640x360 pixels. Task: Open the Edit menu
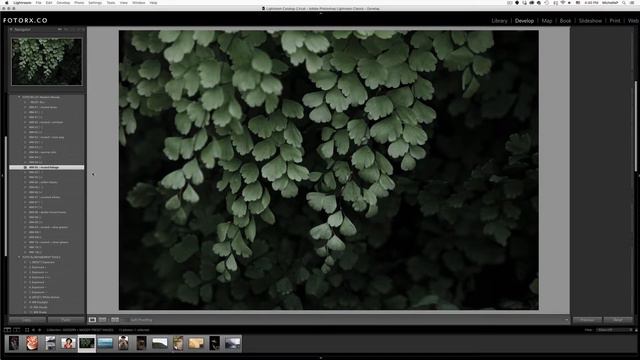point(49,2)
